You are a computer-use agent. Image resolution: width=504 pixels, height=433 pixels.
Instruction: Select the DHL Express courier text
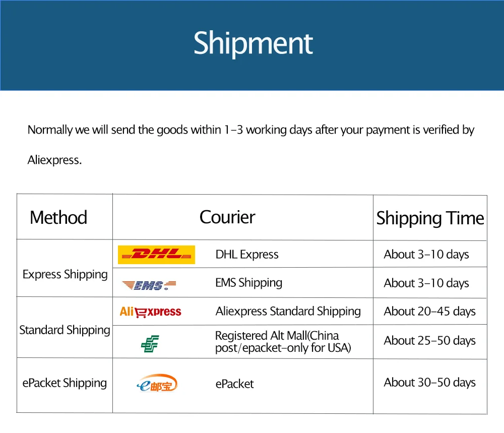(247, 255)
